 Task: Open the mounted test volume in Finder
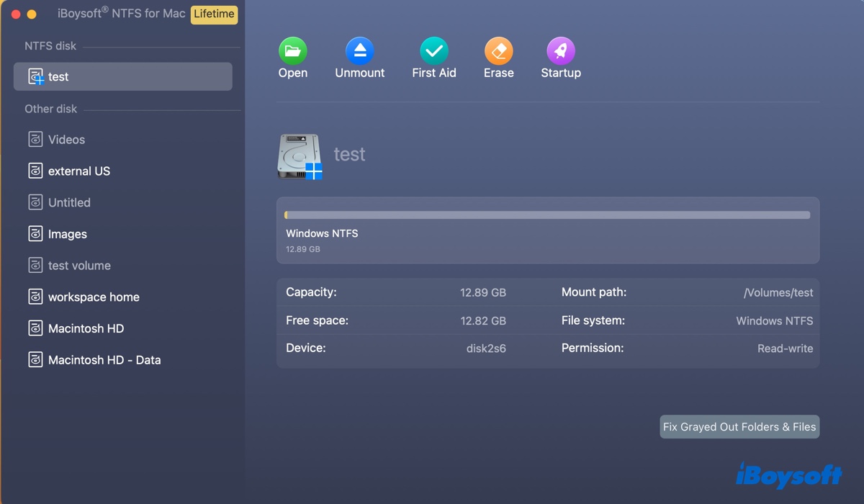[x=292, y=56]
